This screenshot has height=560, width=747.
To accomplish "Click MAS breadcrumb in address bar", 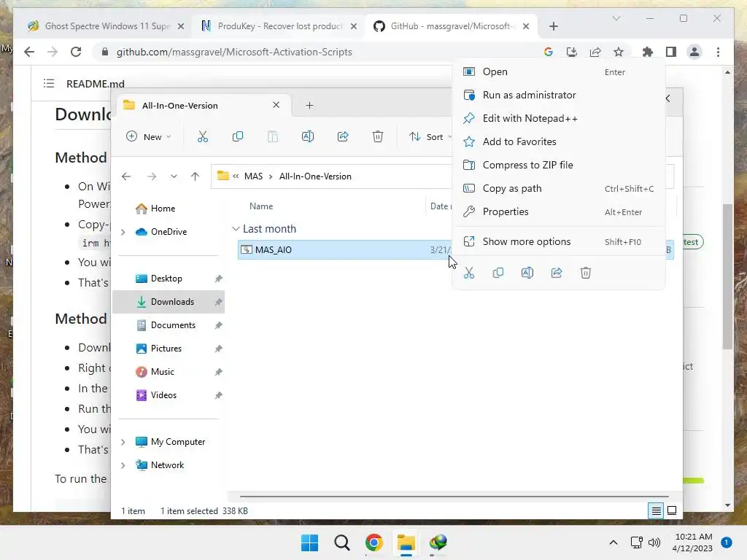I will click(x=253, y=176).
